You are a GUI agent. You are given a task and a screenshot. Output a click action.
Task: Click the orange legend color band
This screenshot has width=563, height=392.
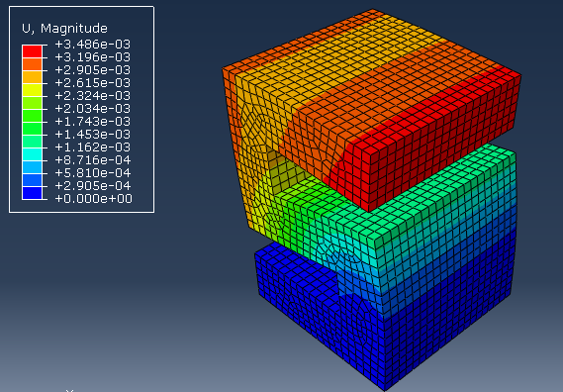pyautogui.click(x=32, y=64)
